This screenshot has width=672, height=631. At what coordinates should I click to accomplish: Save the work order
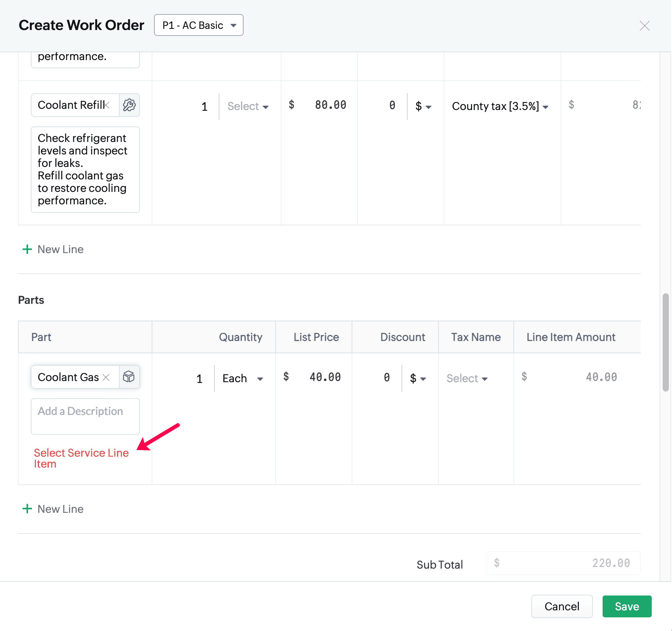pyautogui.click(x=627, y=606)
